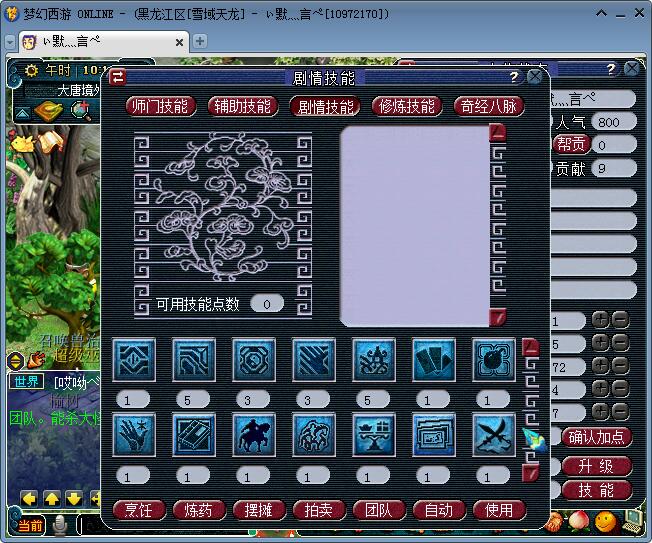Viewport: 652px width, 543px height.
Task: Collapse the mini-map panel with up arrow
Action: [x=22, y=113]
